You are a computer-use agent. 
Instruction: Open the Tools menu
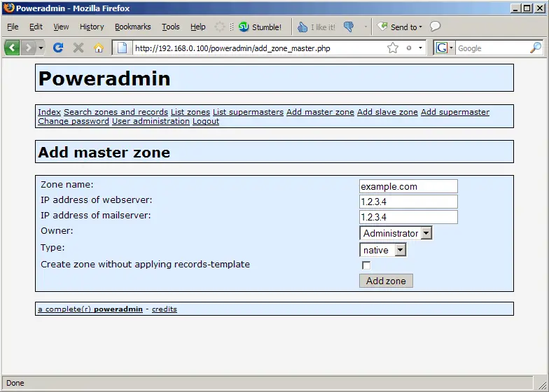[171, 27]
